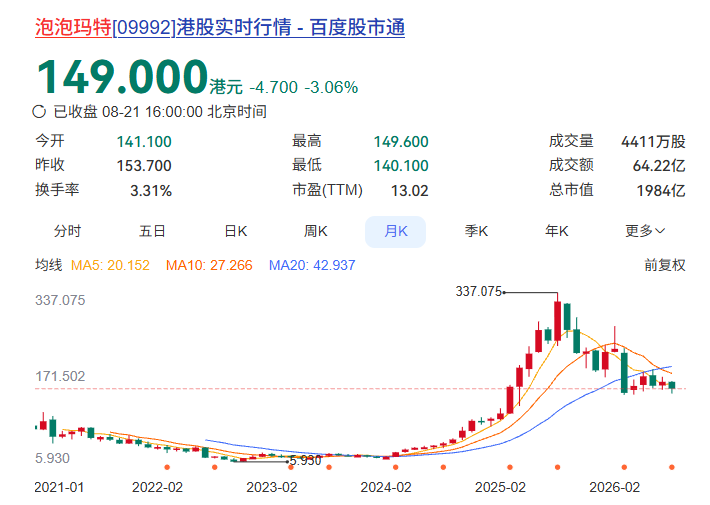This screenshot has height=505, width=710.
Task: Click the 均线 label
Action: tap(48, 265)
